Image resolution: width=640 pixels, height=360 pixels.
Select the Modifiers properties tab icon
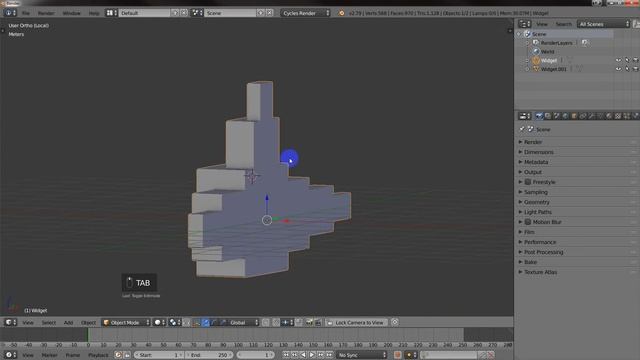591,116
